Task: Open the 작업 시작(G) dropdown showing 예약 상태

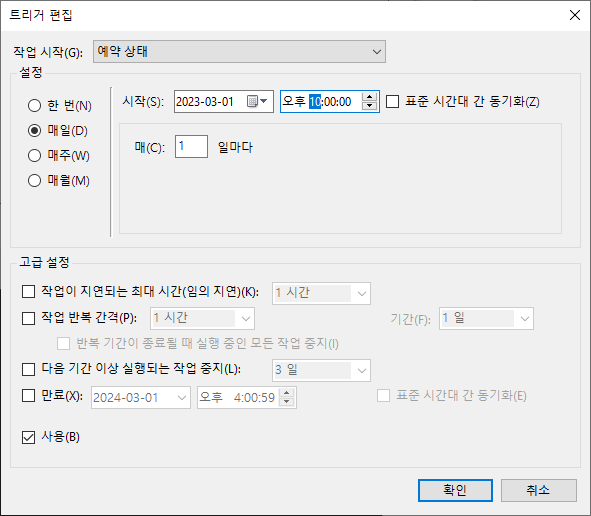Action: pyautogui.click(x=239, y=51)
